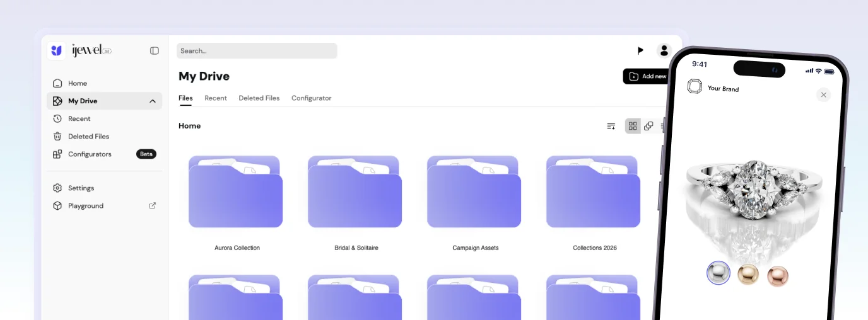
Task: Open the Bridal & Solitaire folder
Action: click(355, 191)
